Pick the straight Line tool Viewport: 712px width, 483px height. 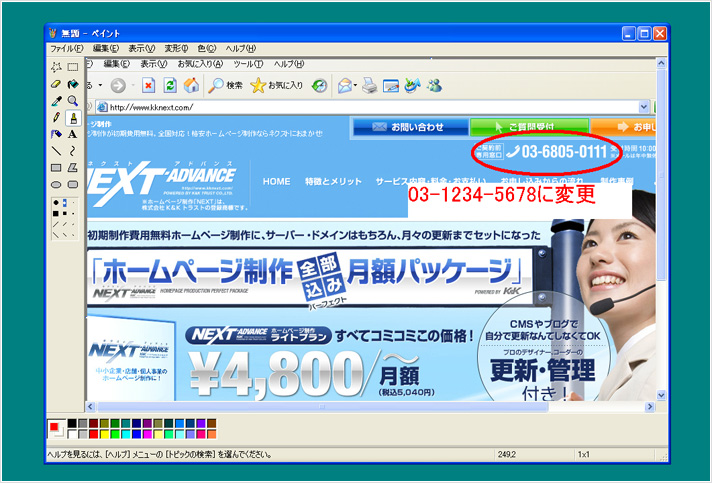pos(56,151)
